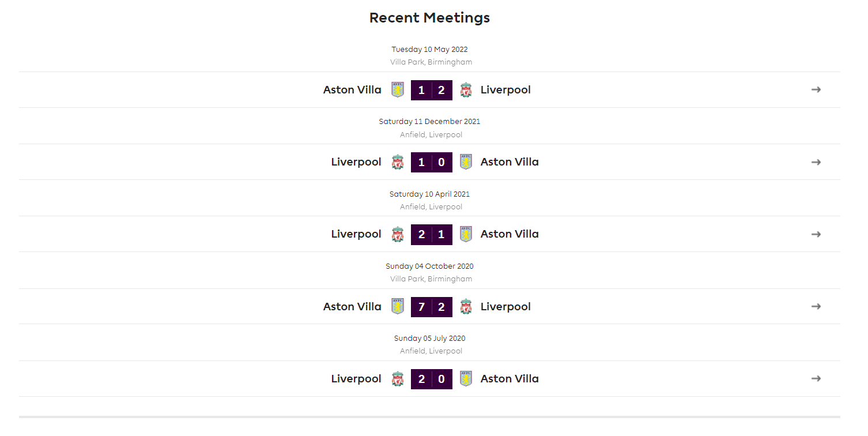Click Liverpool in the 10 May 2022 row

click(505, 90)
